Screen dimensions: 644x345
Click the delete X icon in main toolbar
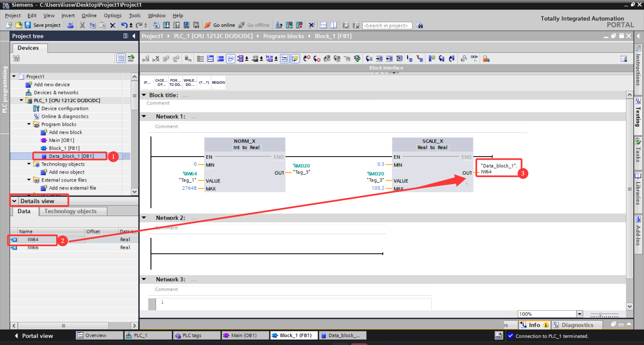(x=113, y=25)
